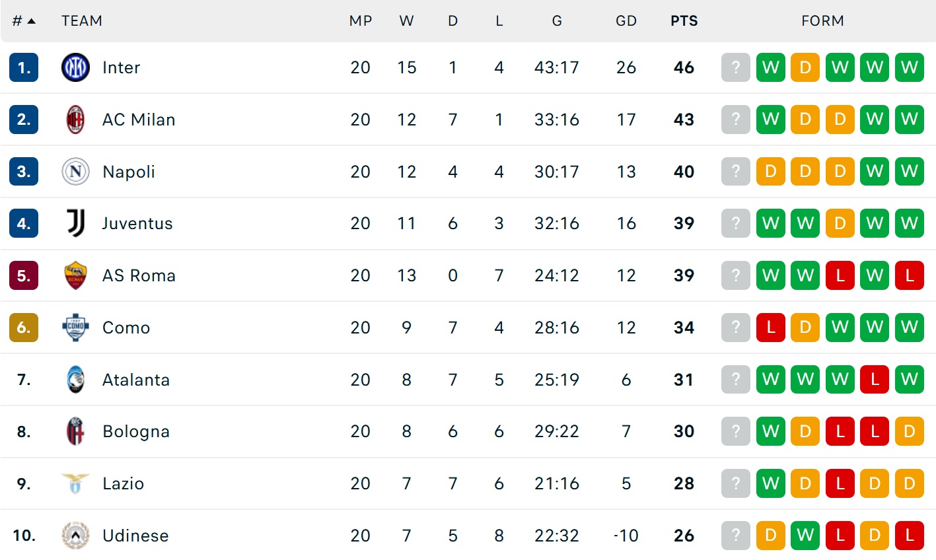Click the Juventus club logo
936x560 pixels.
(75, 223)
